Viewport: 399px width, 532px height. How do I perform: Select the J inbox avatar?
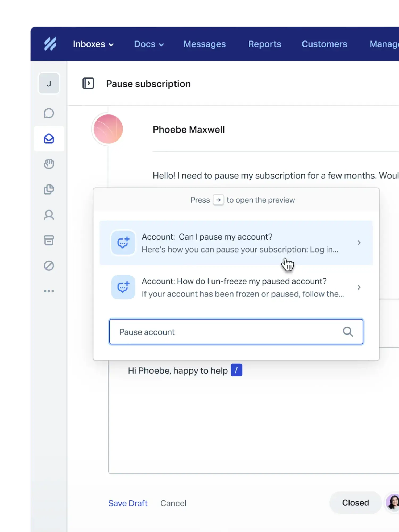(x=49, y=84)
